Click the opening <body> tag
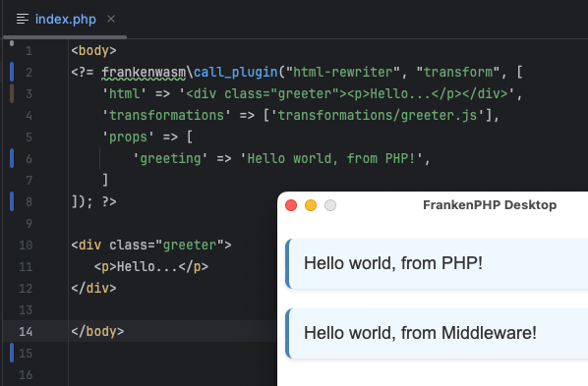The image size is (588, 386). point(93,51)
